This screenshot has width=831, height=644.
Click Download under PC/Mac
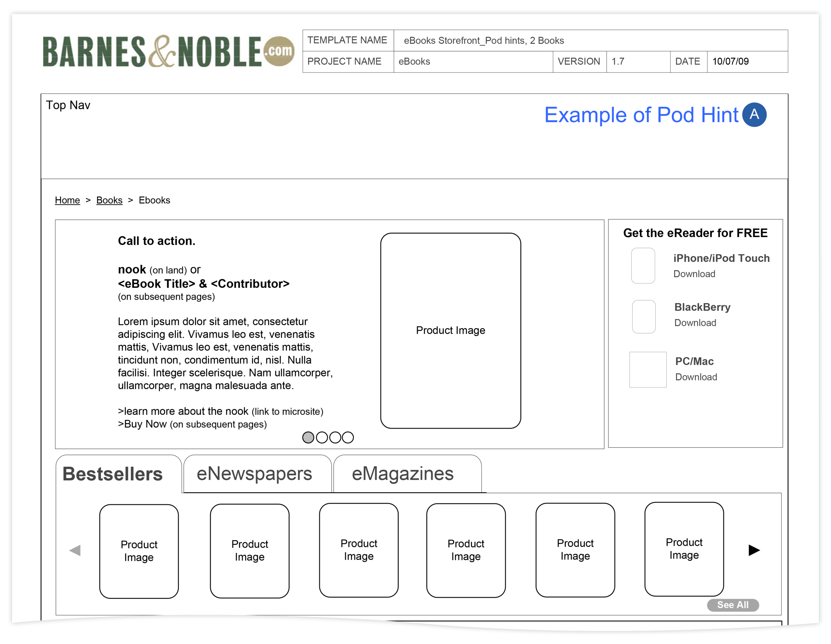[696, 377]
